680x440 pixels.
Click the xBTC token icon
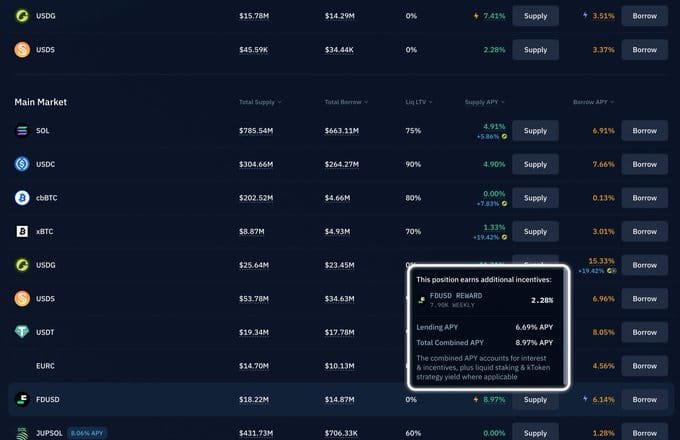[22, 231]
